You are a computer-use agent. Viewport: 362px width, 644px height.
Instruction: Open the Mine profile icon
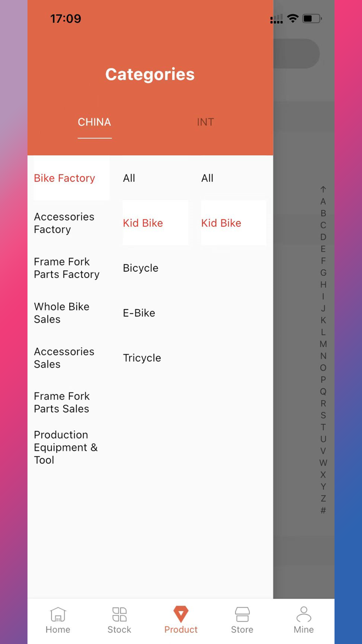point(304,619)
